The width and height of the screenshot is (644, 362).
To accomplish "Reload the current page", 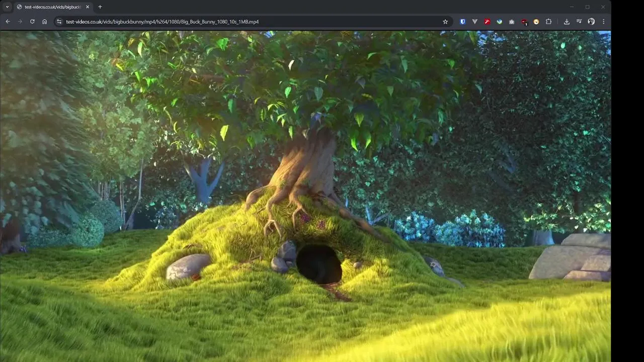I will pyautogui.click(x=32, y=22).
